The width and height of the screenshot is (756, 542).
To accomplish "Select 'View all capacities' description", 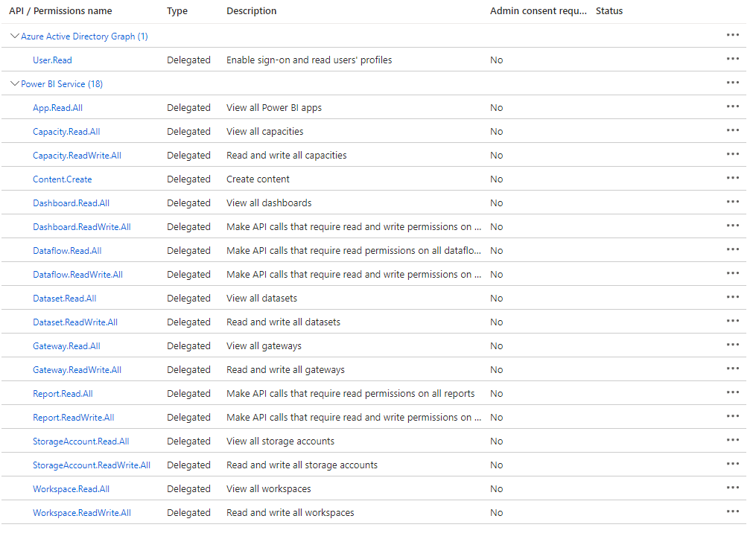I will click(x=264, y=132).
